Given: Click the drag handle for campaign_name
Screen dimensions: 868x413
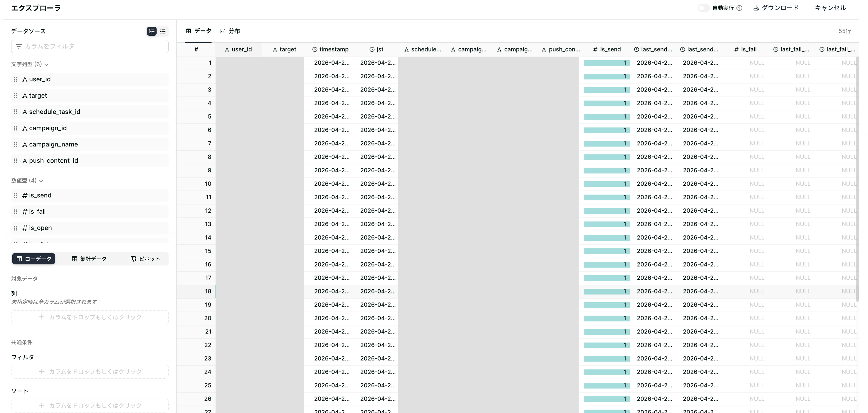Looking at the screenshot, I should (x=15, y=144).
